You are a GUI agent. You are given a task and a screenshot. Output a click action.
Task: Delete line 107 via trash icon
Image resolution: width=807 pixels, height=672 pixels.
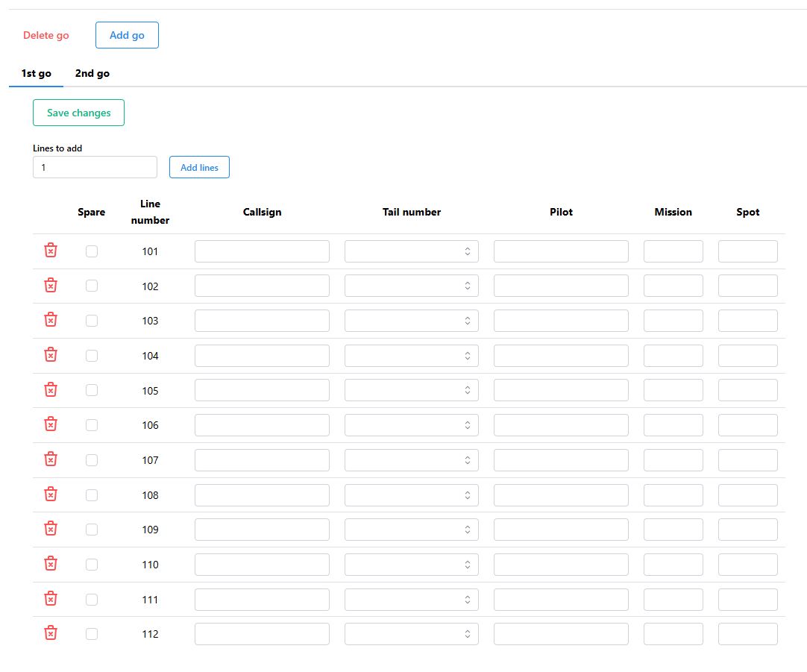click(51, 459)
